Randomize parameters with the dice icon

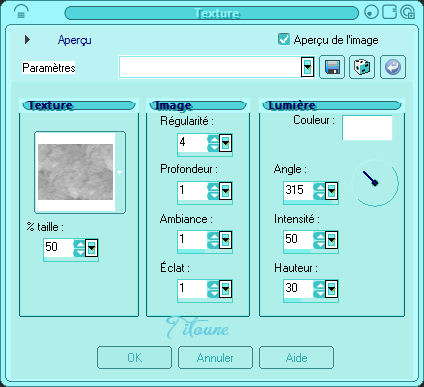(x=362, y=67)
